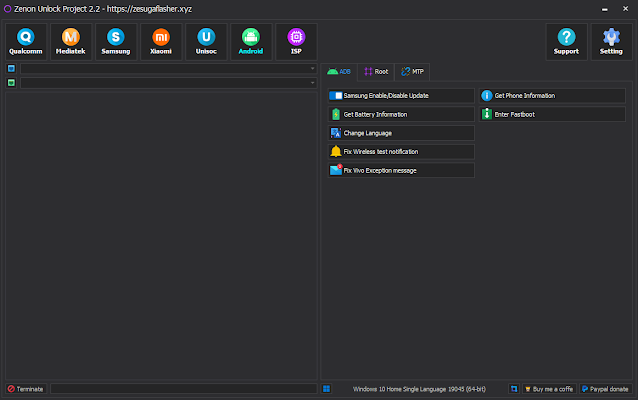Minimize the Zenon Unlock window
This screenshot has width=638, height=400.
coord(605,9)
